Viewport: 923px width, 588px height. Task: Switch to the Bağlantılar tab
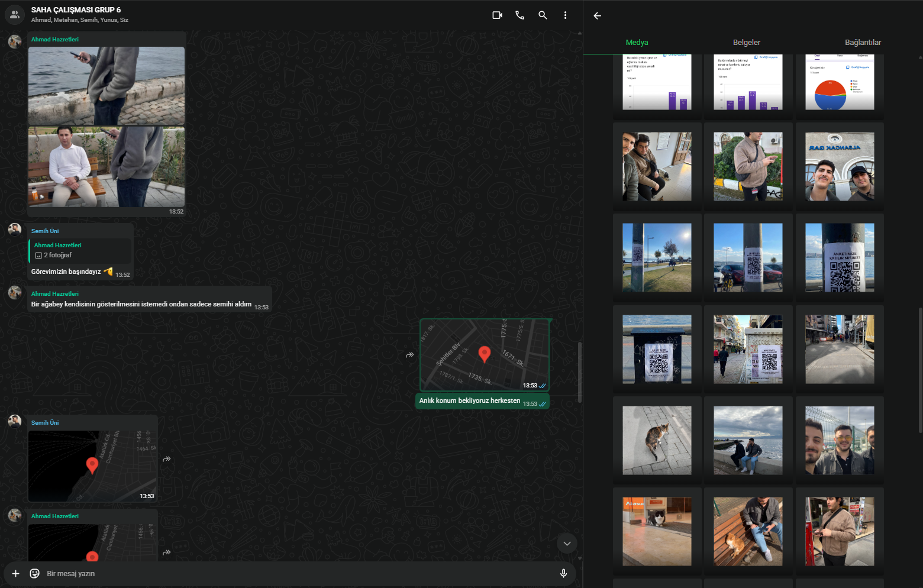[x=863, y=43]
